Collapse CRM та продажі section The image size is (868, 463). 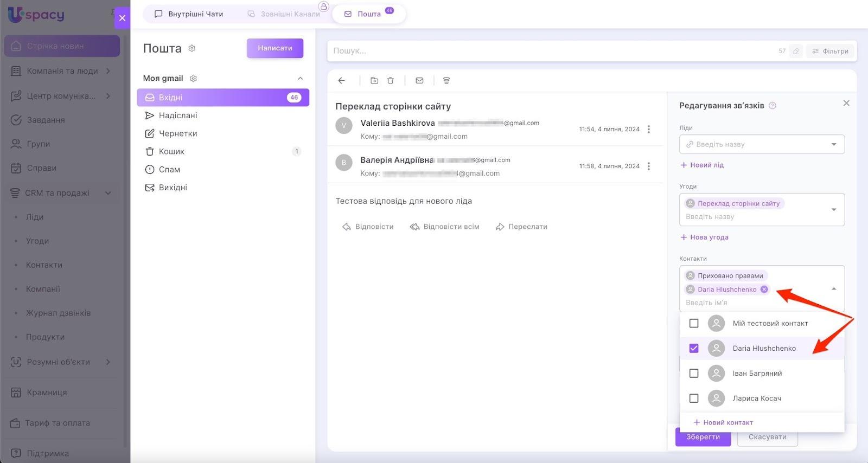pos(108,193)
